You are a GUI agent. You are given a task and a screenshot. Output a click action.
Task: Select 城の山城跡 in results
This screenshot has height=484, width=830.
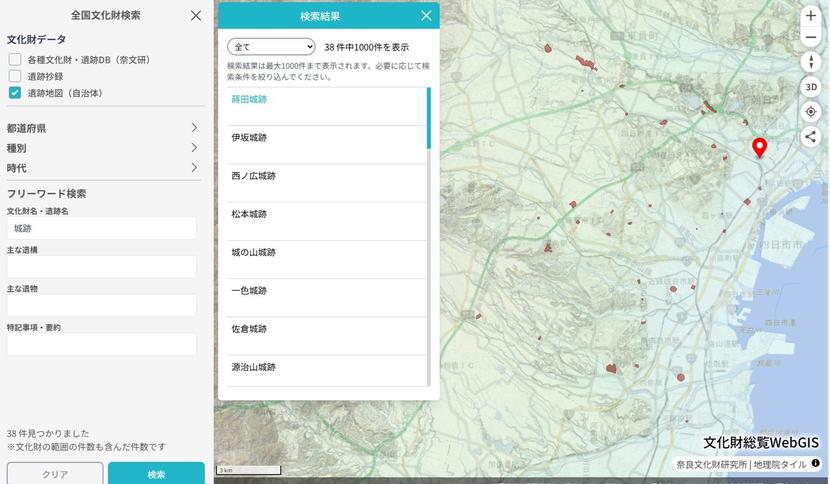point(327,259)
